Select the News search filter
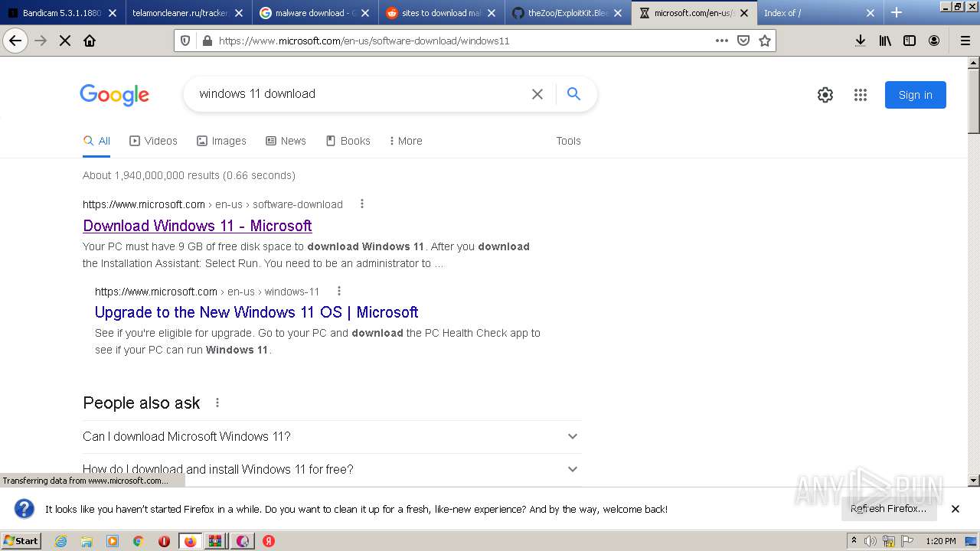 (286, 141)
